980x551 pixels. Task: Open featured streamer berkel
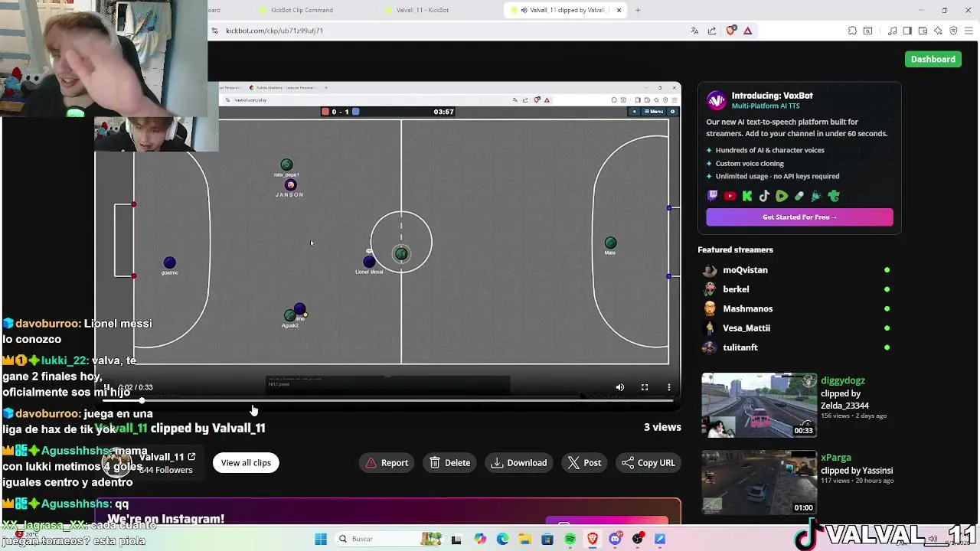736,289
